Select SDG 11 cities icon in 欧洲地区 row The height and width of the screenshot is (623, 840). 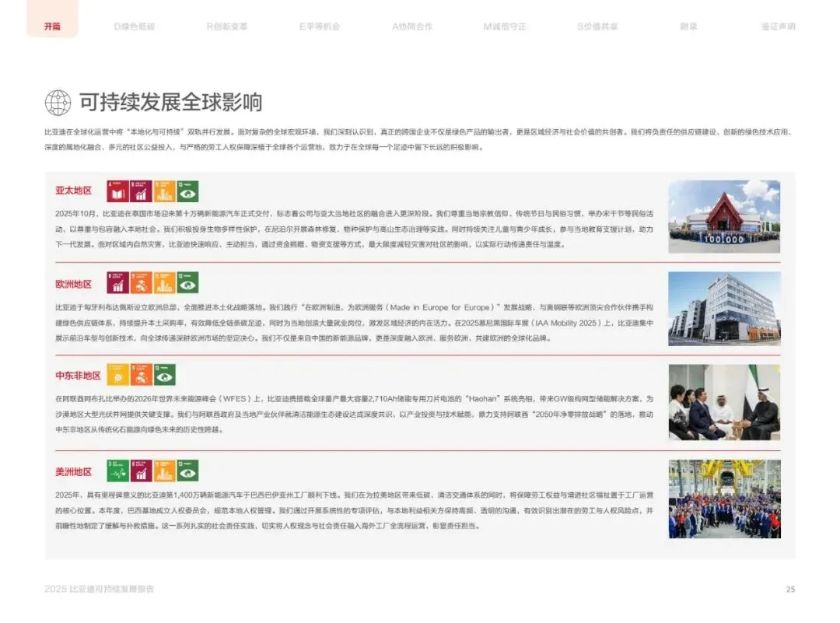coord(164,283)
